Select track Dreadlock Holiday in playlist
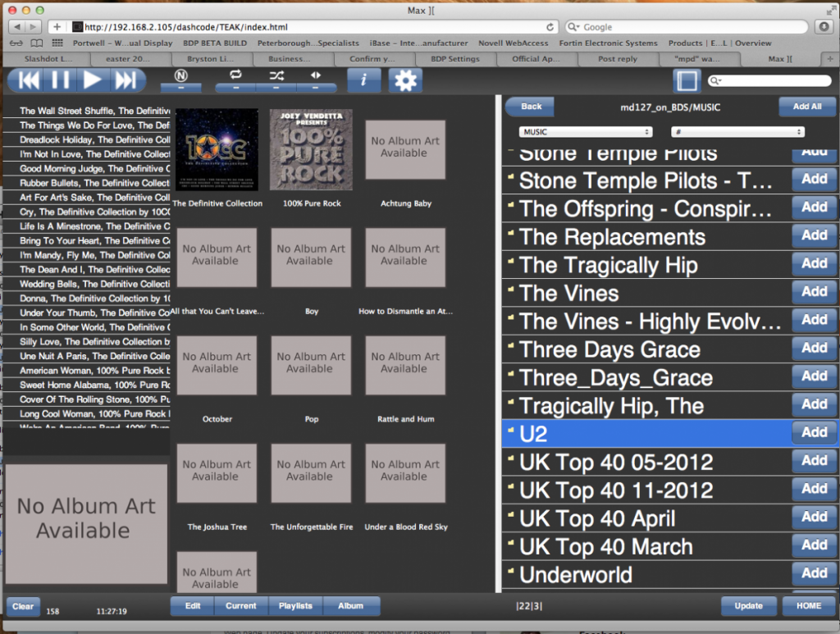 87,139
